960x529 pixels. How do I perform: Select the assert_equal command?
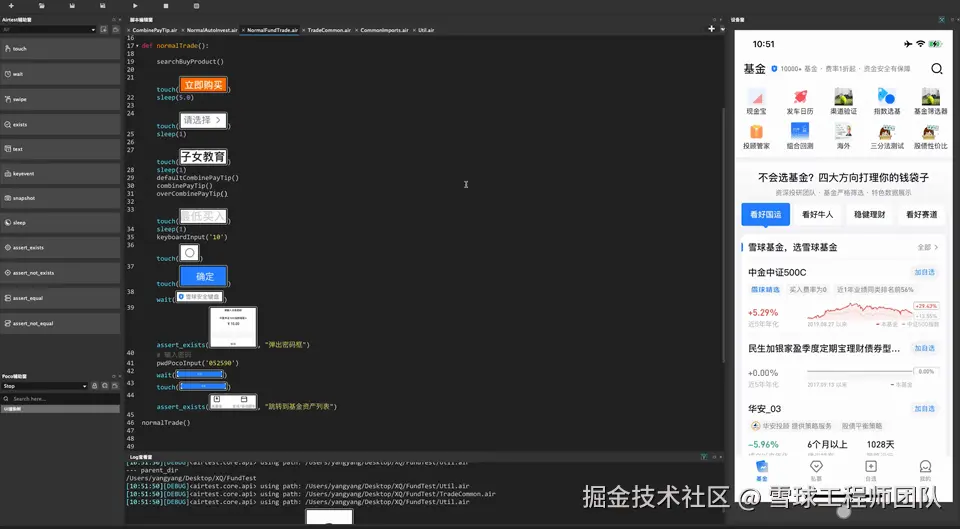tap(60, 298)
